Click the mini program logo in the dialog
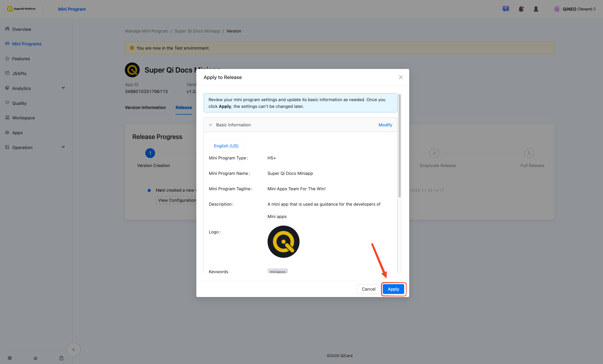 tap(283, 242)
